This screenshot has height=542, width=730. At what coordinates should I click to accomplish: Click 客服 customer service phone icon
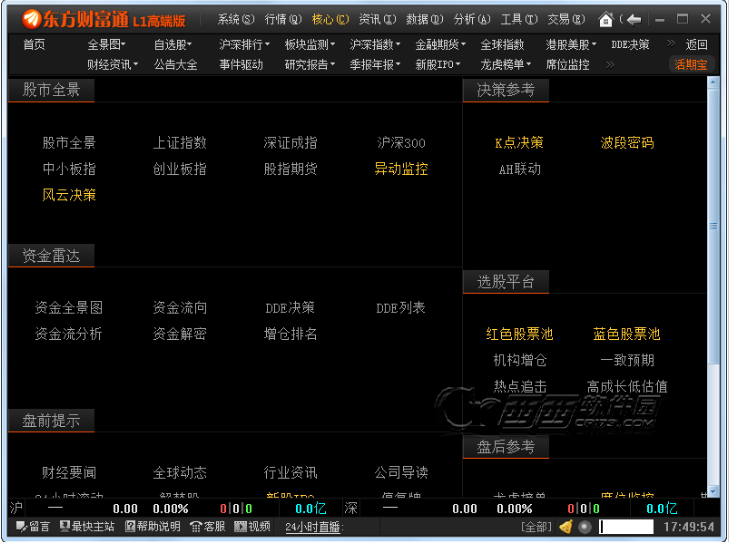point(196,527)
